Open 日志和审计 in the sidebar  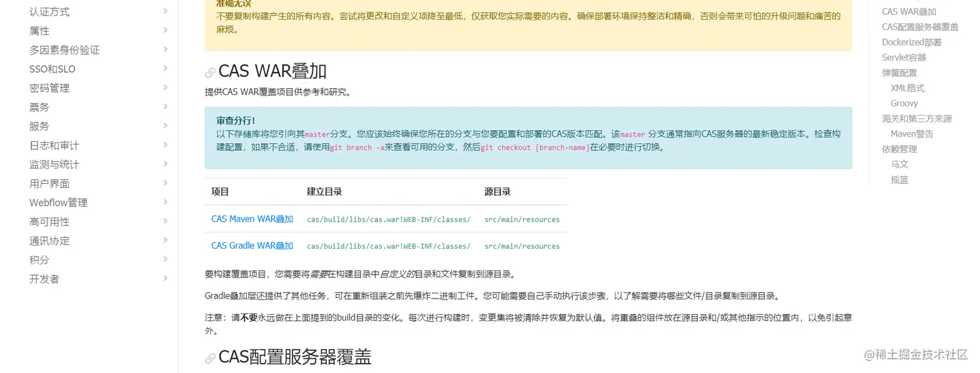[x=54, y=145]
